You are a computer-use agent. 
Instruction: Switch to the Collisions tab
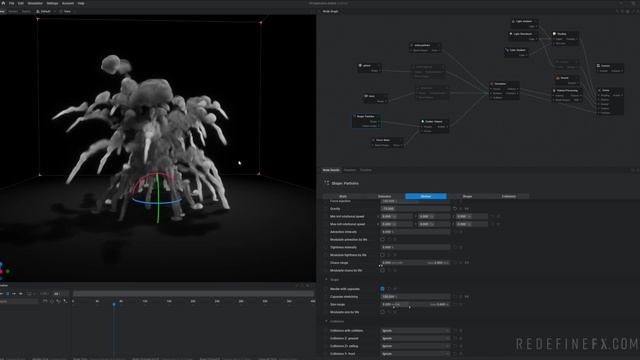(x=509, y=196)
